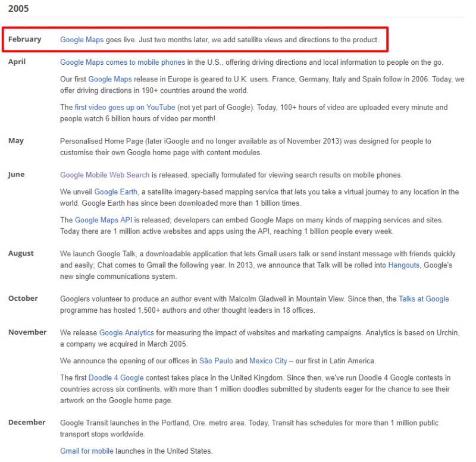Select the 2005 year heading
This screenshot has width=476, height=462.
click(x=18, y=8)
